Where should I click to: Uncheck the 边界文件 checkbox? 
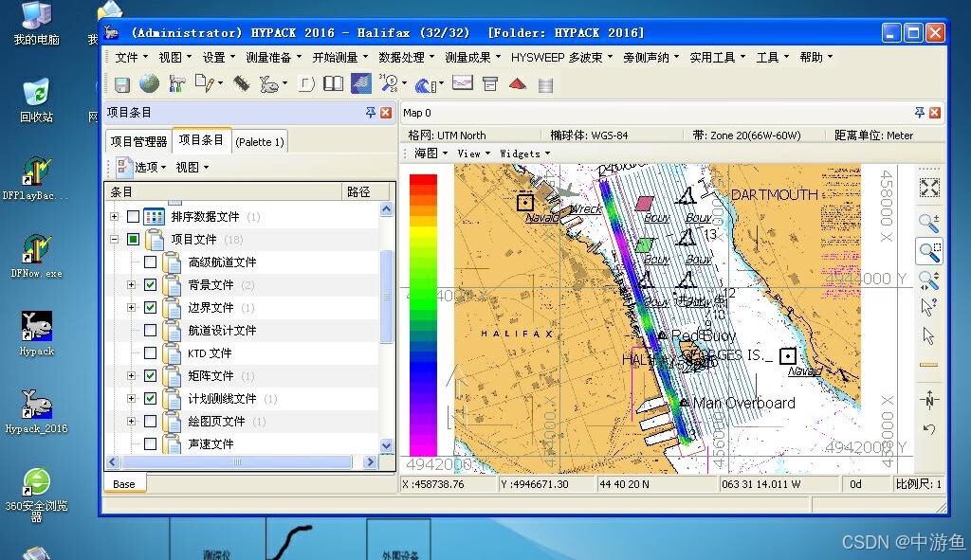[x=150, y=307]
